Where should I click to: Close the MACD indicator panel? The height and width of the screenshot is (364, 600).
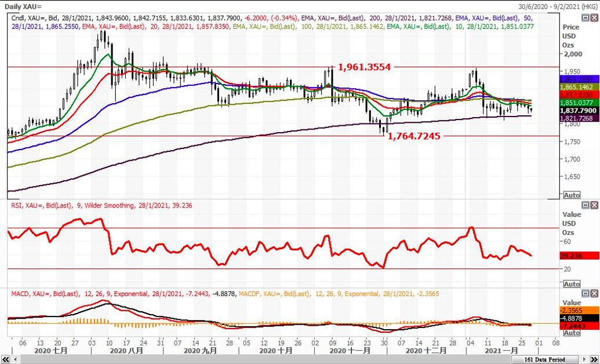594,293
